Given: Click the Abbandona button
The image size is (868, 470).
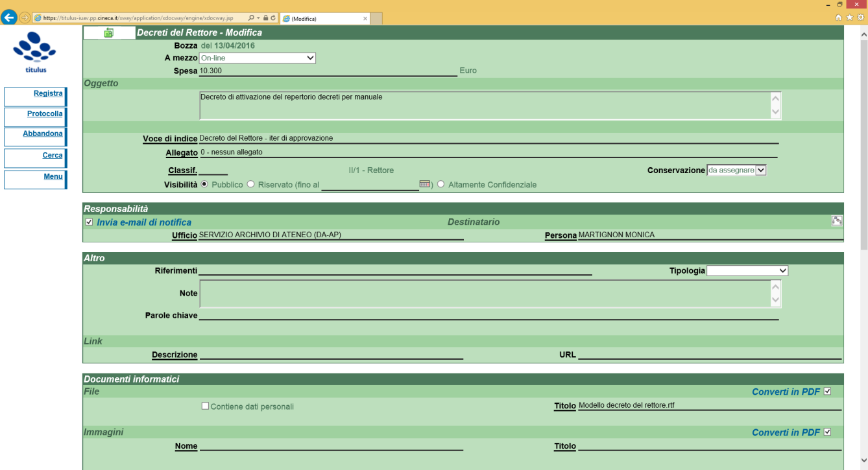Looking at the screenshot, I should click(x=35, y=137).
